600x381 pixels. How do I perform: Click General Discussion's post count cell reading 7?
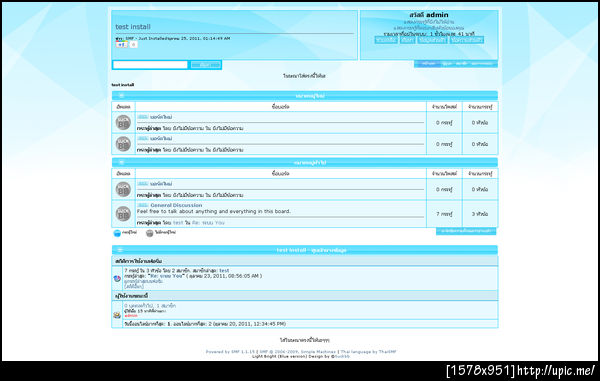click(x=444, y=214)
